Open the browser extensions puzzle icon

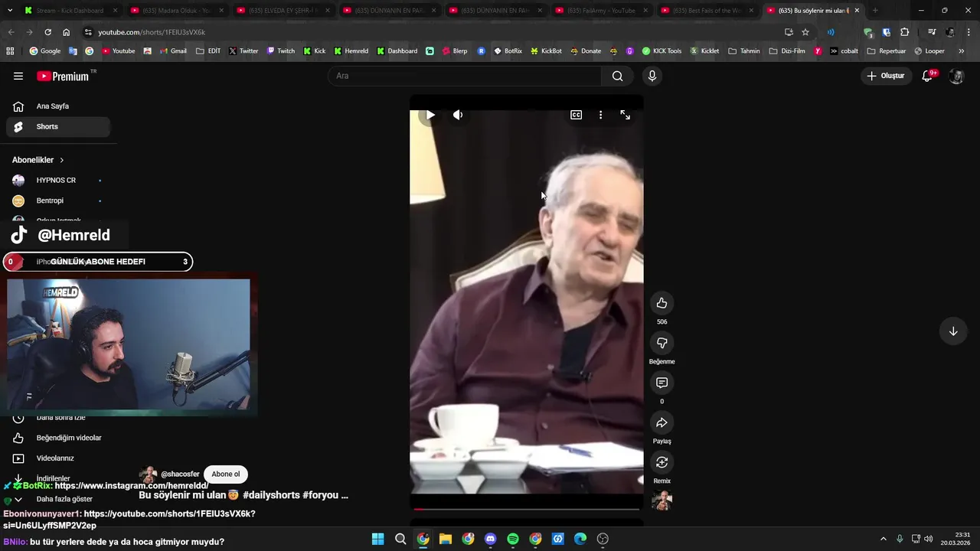pos(905,32)
